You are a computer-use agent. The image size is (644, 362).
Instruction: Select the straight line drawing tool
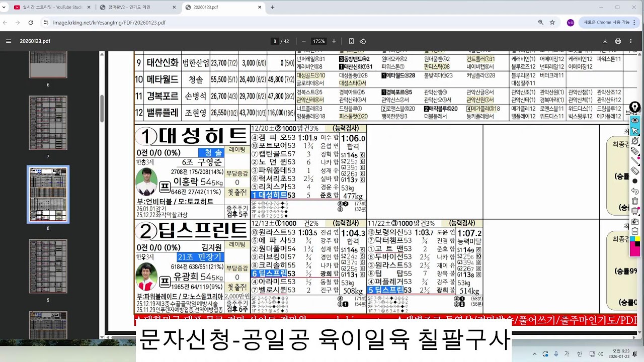(635, 161)
